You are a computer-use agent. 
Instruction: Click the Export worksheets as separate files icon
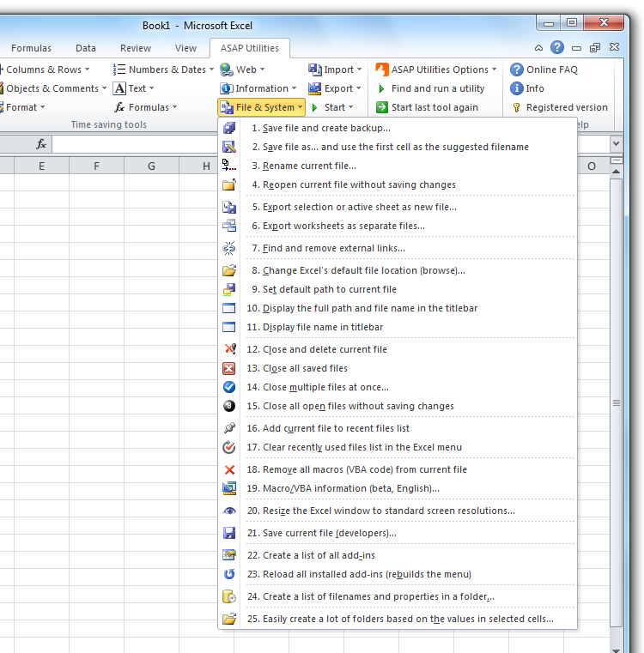pos(229,226)
